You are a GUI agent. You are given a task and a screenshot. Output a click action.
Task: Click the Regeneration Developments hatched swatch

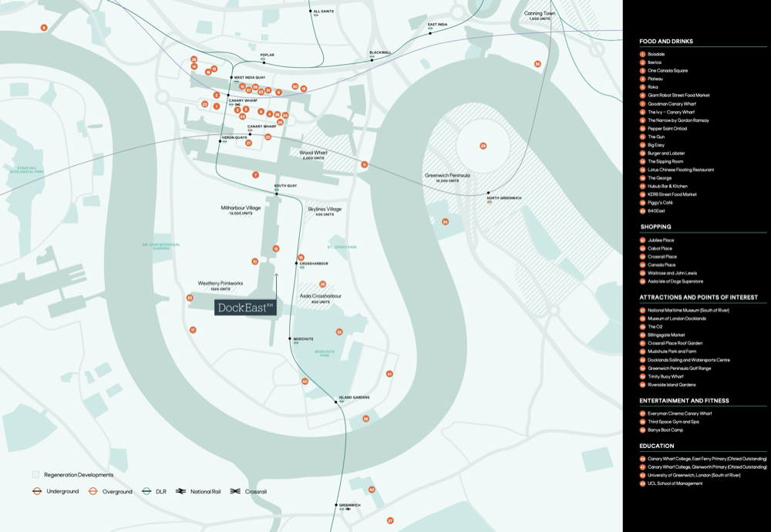pos(35,475)
